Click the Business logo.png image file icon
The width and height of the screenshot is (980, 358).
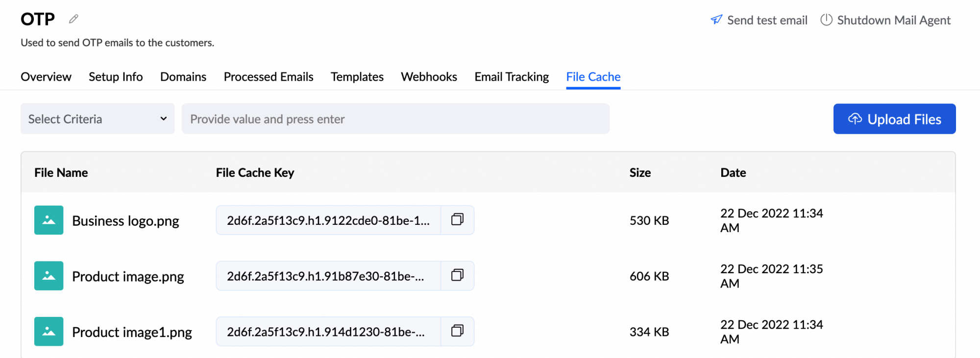pyautogui.click(x=49, y=220)
